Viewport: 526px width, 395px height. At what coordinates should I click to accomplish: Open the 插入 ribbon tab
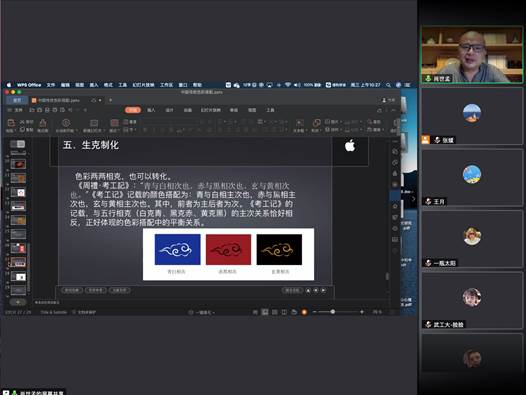151,110
